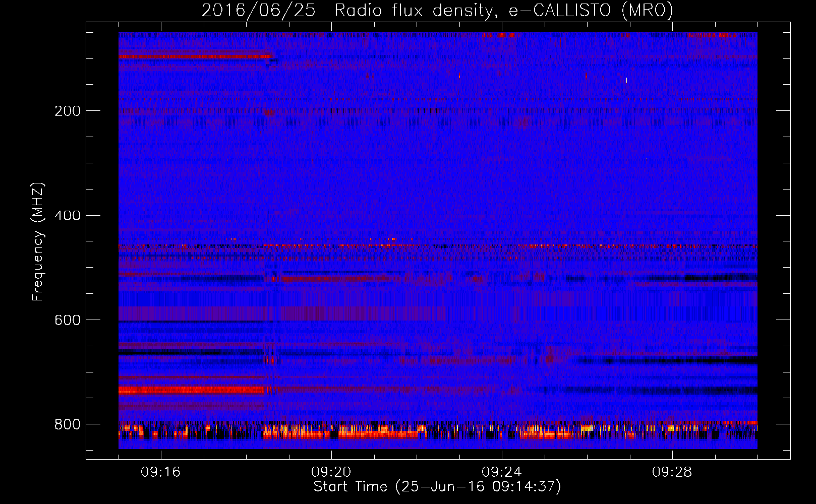Click the 09:24 time tick label
This screenshot has width=816, height=504.
tap(501, 472)
